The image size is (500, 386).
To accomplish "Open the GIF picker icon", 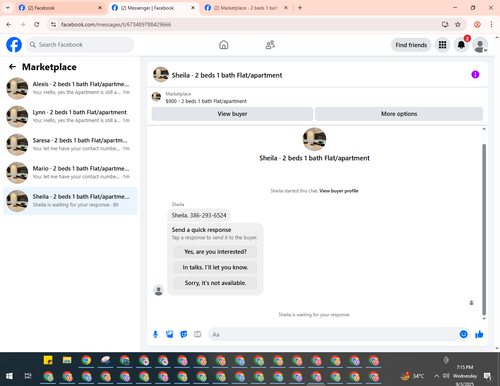I will [x=198, y=334].
